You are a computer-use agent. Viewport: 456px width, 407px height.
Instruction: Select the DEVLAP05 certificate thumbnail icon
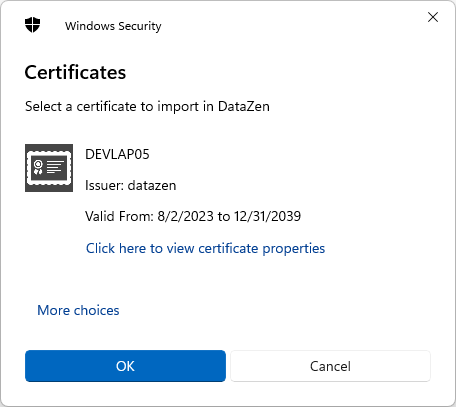(49, 168)
